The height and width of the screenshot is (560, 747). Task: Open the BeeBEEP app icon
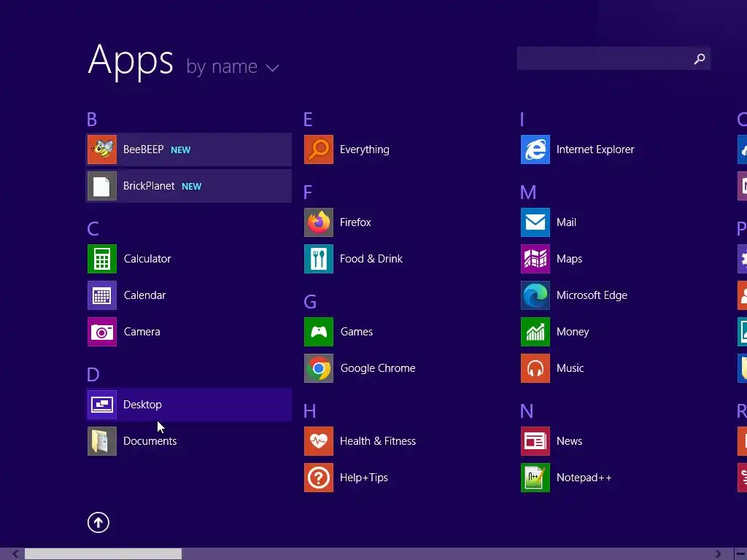(102, 149)
